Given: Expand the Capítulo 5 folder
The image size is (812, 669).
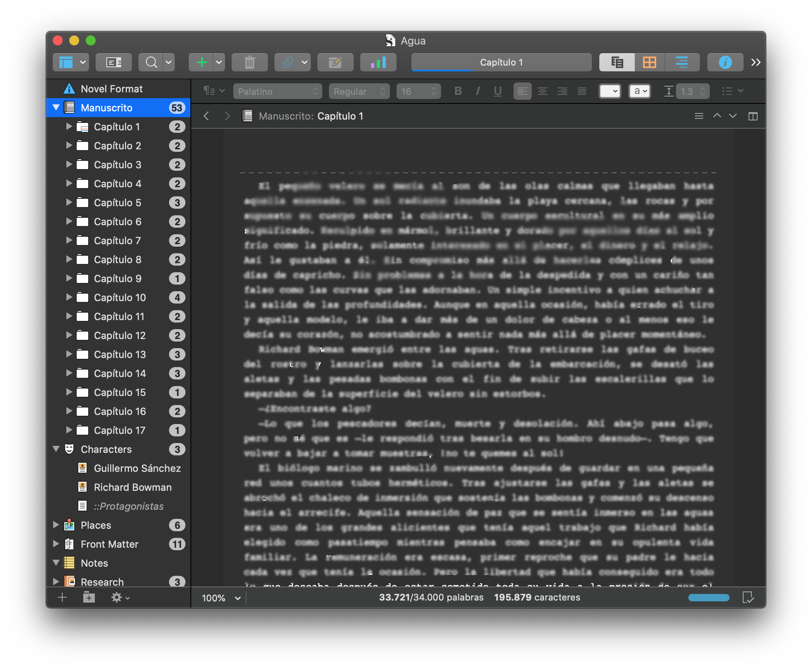Looking at the screenshot, I should [69, 203].
